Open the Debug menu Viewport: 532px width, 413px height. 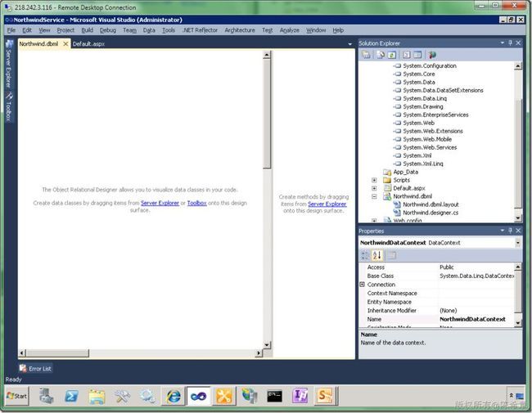coord(108,30)
